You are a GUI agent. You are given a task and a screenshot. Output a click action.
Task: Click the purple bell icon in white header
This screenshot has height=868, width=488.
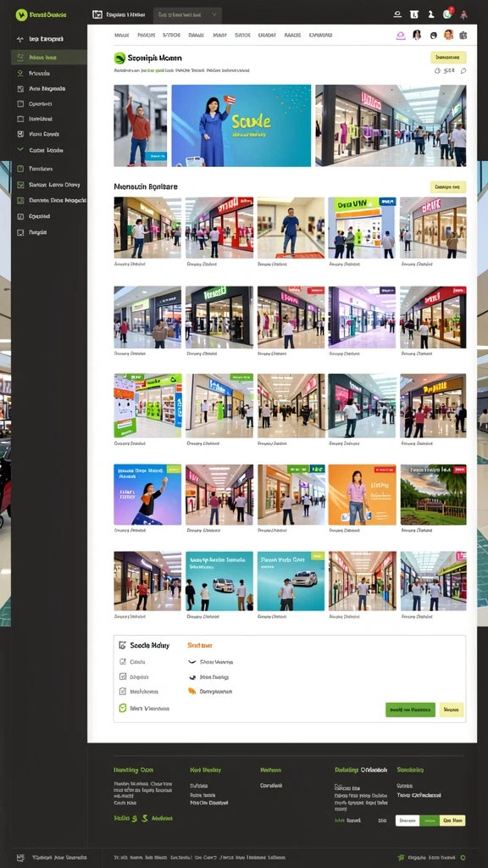[401, 36]
